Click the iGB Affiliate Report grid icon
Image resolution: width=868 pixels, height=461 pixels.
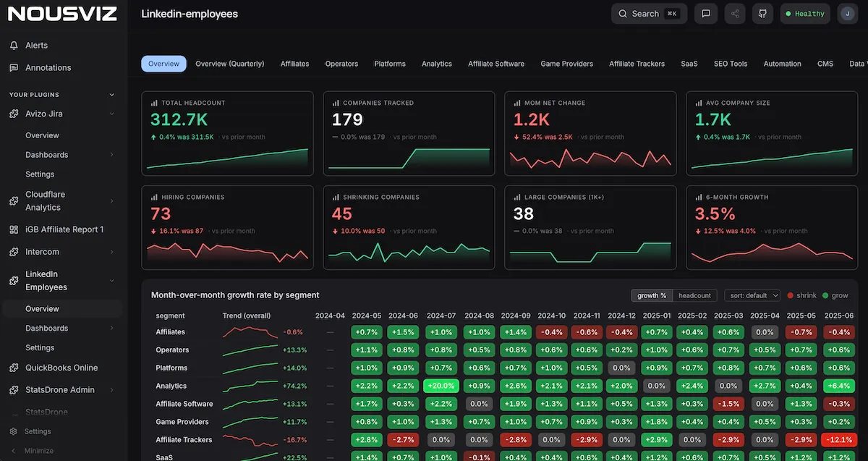coord(14,229)
